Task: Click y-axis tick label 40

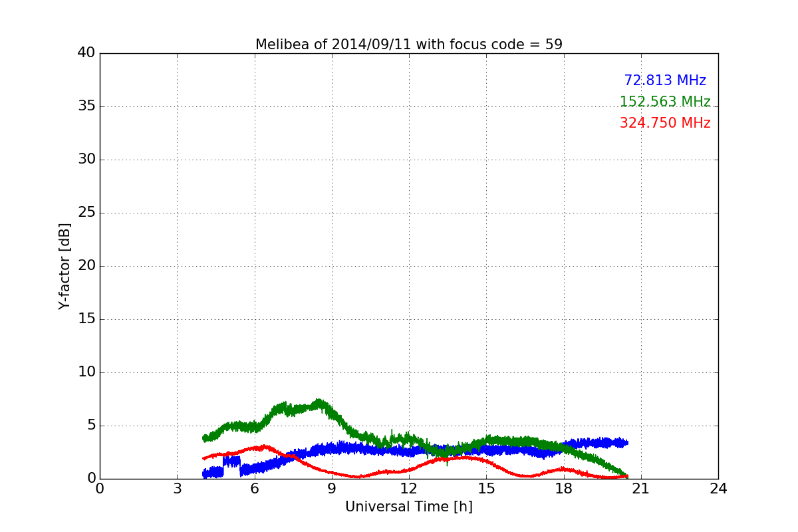Action: pyautogui.click(x=86, y=53)
